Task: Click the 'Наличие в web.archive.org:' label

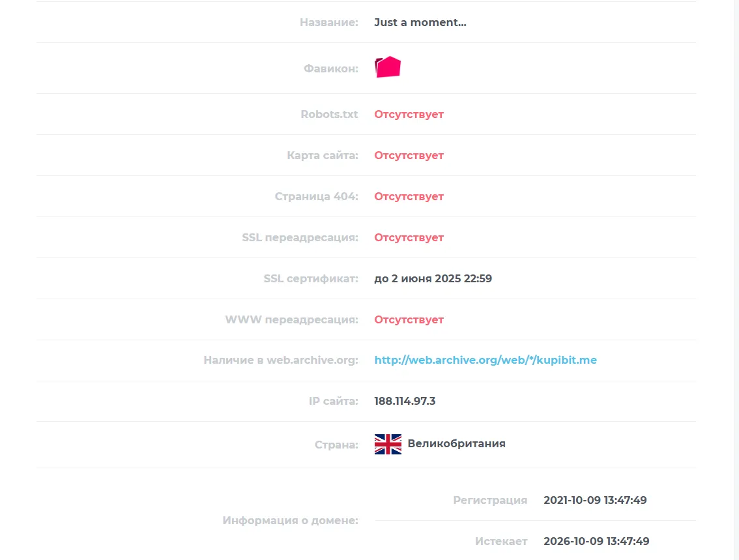Action: [x=281, y=360]
